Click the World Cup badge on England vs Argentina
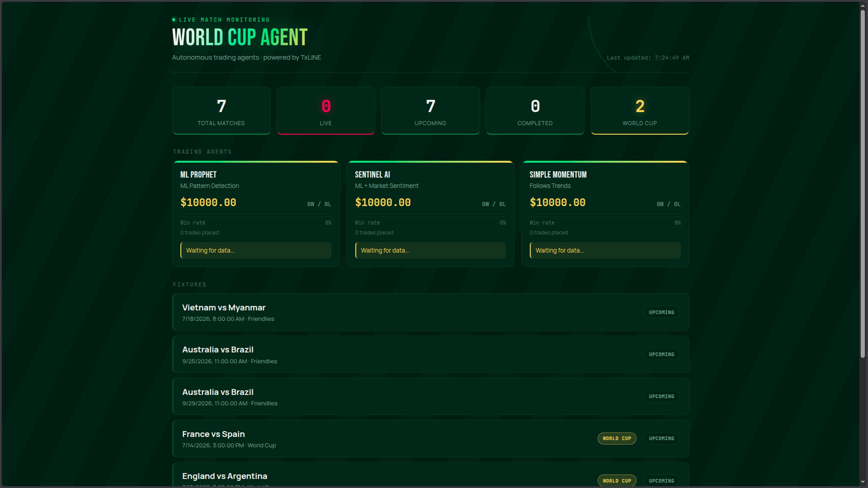 [x=617, y=481]
